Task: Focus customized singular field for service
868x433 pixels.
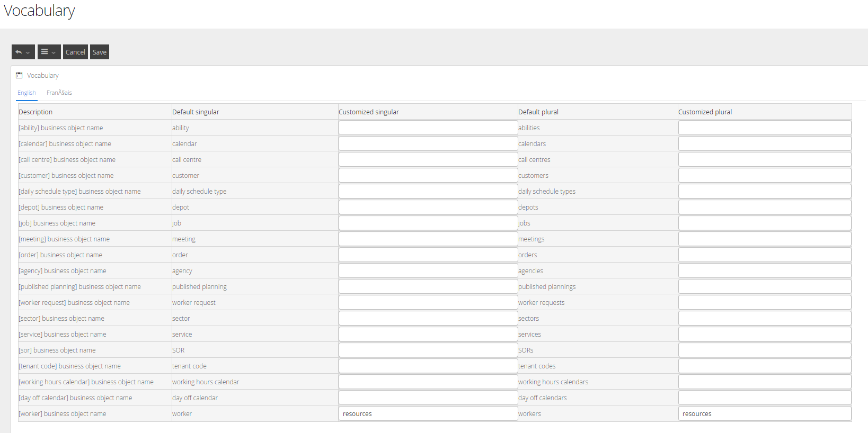Action: [x=428, y=334]
